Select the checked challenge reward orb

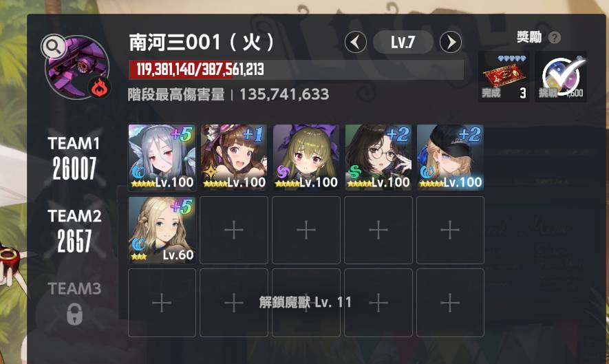tap(561, 77)
